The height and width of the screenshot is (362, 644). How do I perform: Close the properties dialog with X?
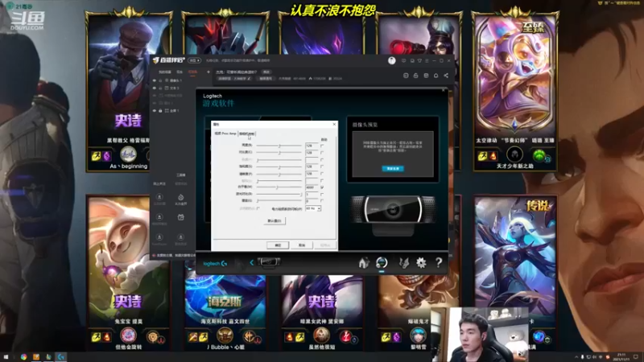[x=334, y=125]
